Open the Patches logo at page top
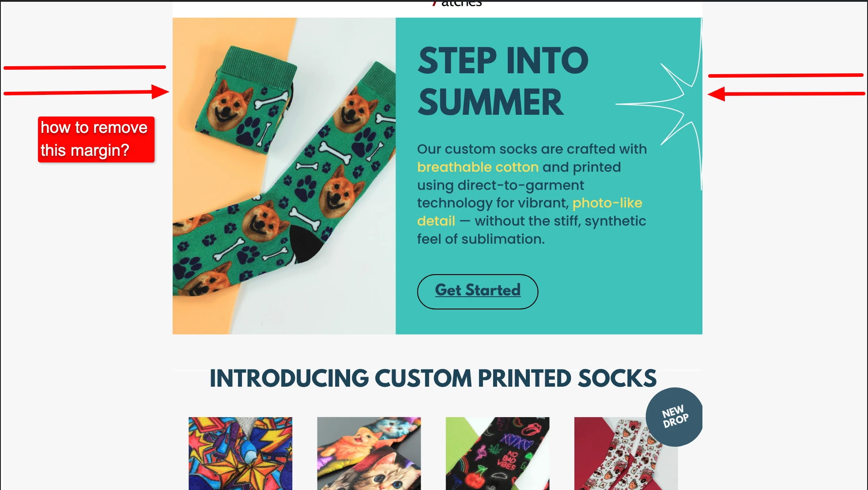The height and width of the screenshot is (490, 868). point(457,4)
